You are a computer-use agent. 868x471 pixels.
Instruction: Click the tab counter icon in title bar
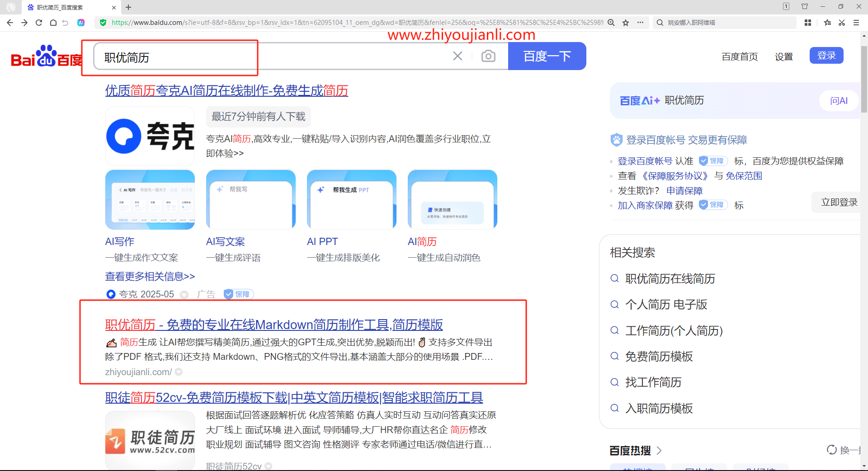(x=786, y=6)
